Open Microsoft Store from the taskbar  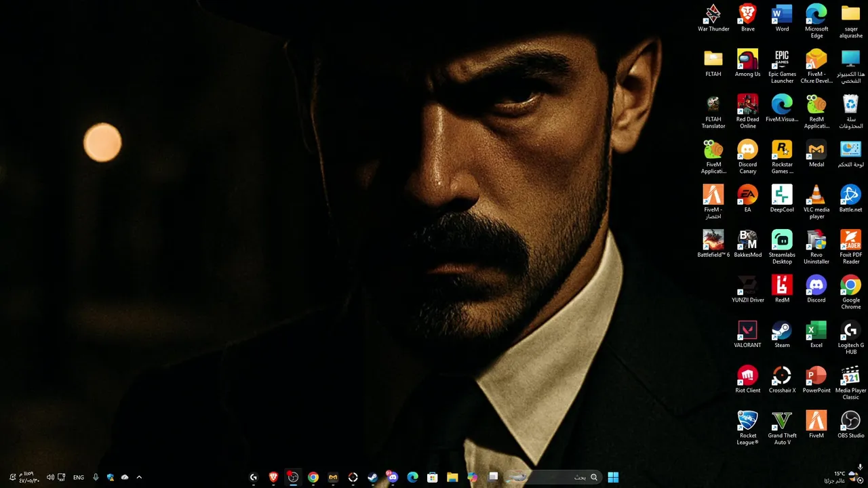pos(433,477)
